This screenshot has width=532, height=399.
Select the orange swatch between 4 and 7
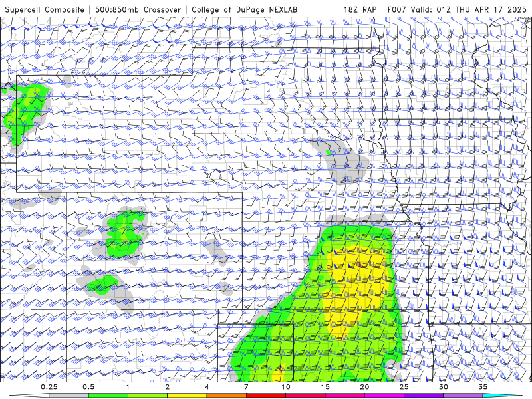(227, 396)
